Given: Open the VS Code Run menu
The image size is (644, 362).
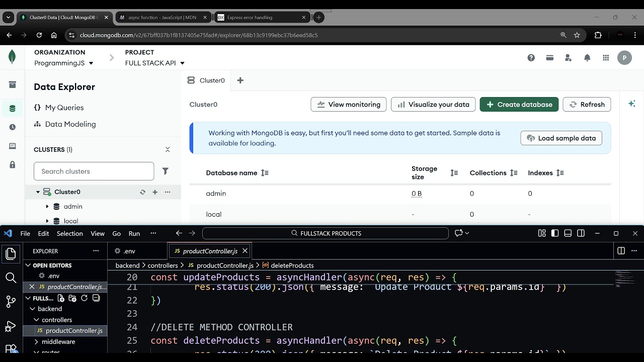Looking at the screenshot, I should [134, 233].
